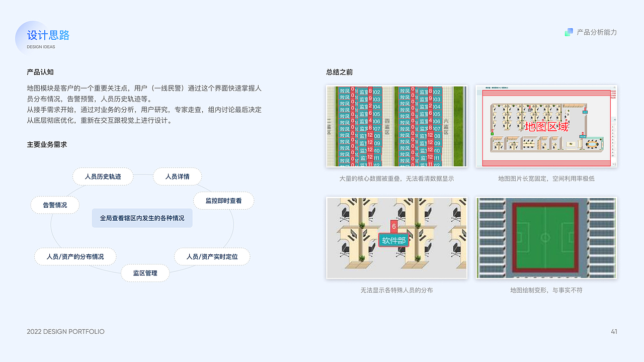Select the 人员/资产实时定位 bubble
Screen dimensions: 644x362
212,256
